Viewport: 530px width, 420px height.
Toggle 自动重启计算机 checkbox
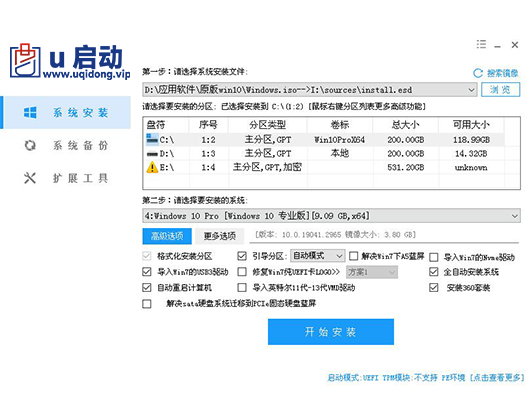point(147,288)
